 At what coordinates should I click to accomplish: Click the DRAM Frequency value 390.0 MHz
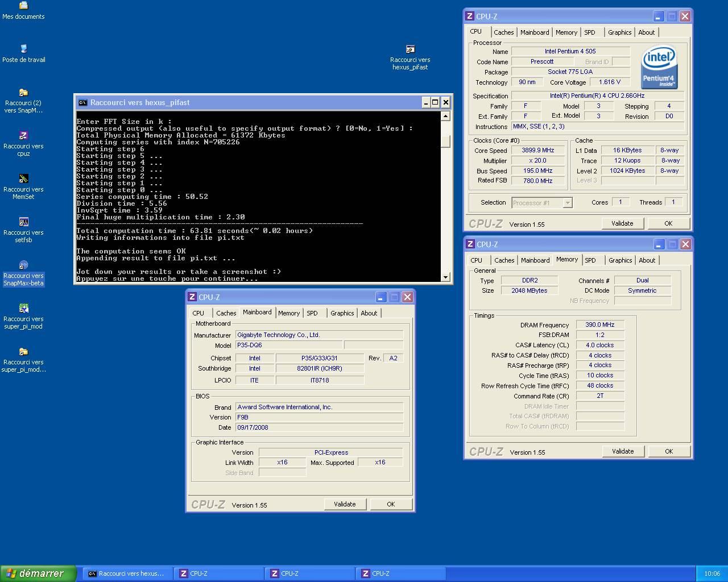[x=600, y=325]
